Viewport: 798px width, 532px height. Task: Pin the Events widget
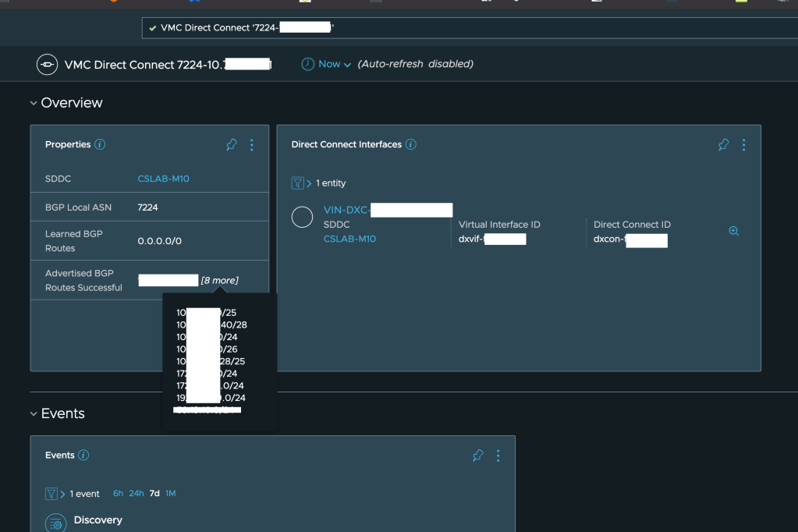pyautogui.click(x=478, y=456)
